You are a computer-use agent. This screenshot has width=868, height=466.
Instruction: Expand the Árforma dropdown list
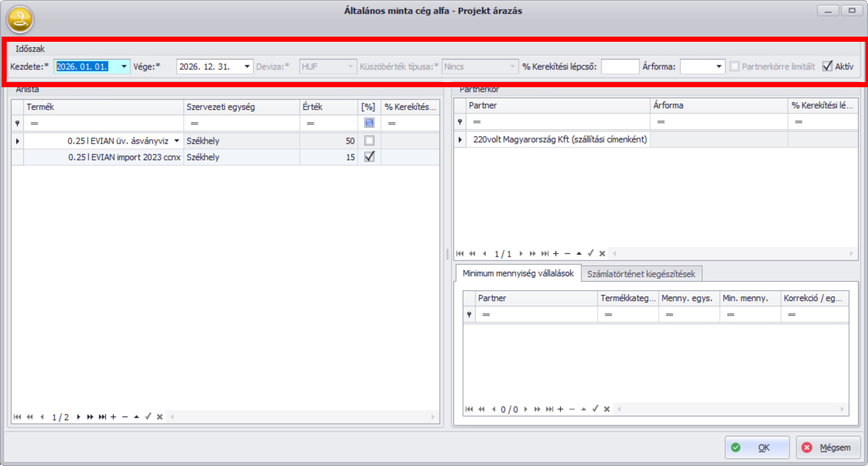(x=718, y=67)
